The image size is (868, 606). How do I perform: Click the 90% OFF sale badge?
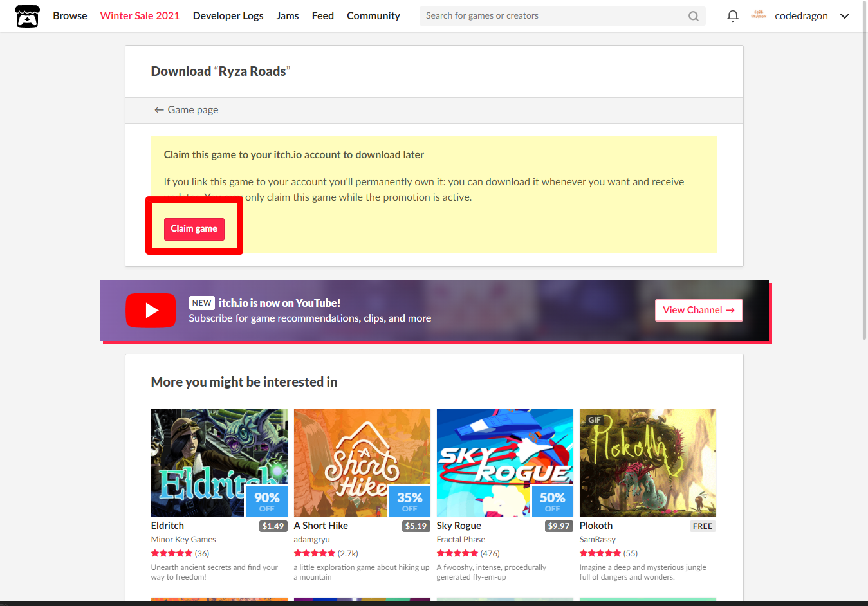click(x=267, y=501)
